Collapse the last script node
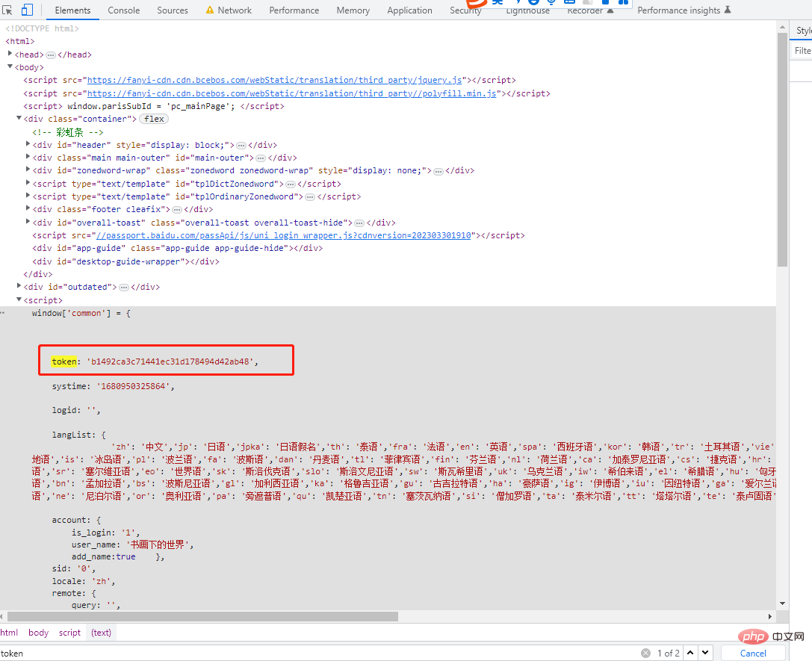This screenshot has height=661, width=812. coord(19,300)
